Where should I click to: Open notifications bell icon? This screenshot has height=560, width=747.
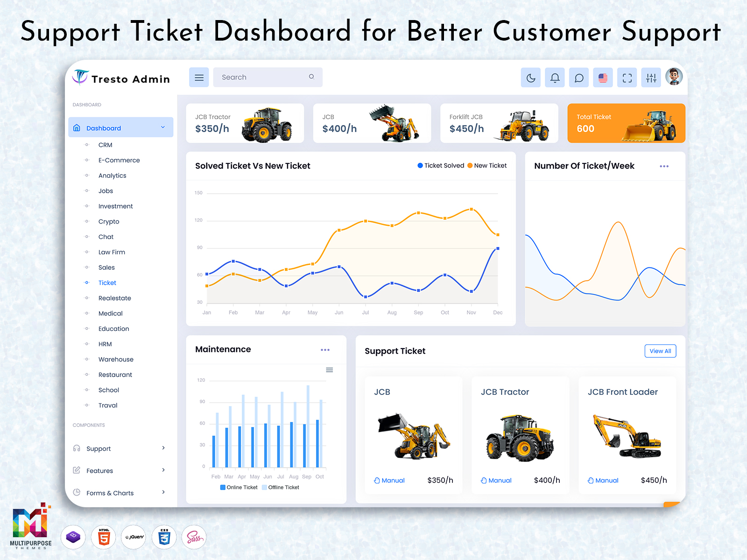pos(555,78)
